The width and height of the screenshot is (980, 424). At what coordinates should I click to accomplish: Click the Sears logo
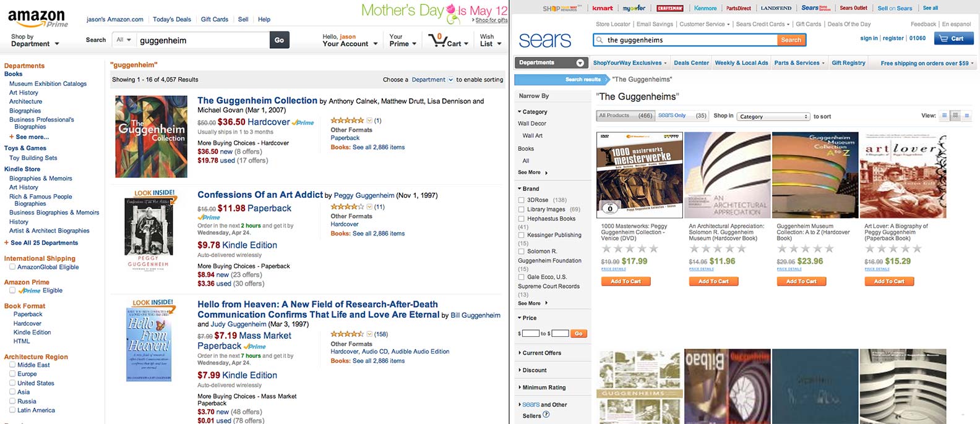point(545,40)
